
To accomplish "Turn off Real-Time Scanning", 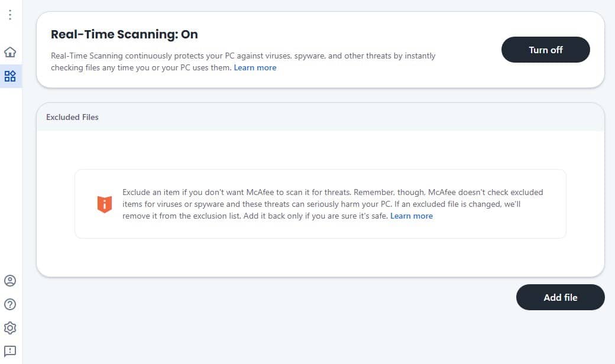I will pyautogui.click(x=545, y=50).
